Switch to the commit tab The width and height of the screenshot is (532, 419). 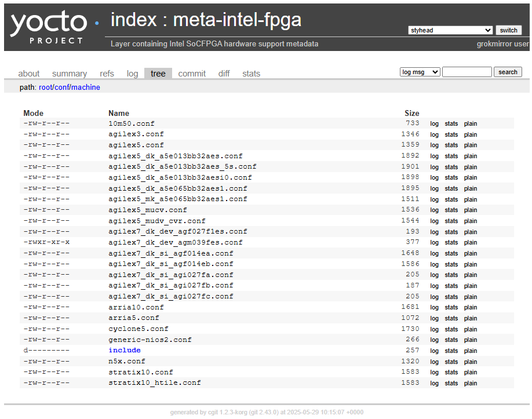(192, 74)
